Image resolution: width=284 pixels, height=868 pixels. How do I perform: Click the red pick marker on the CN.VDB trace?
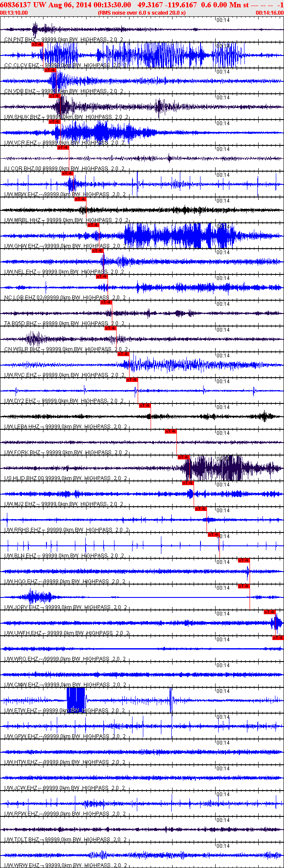pos(50,70)
